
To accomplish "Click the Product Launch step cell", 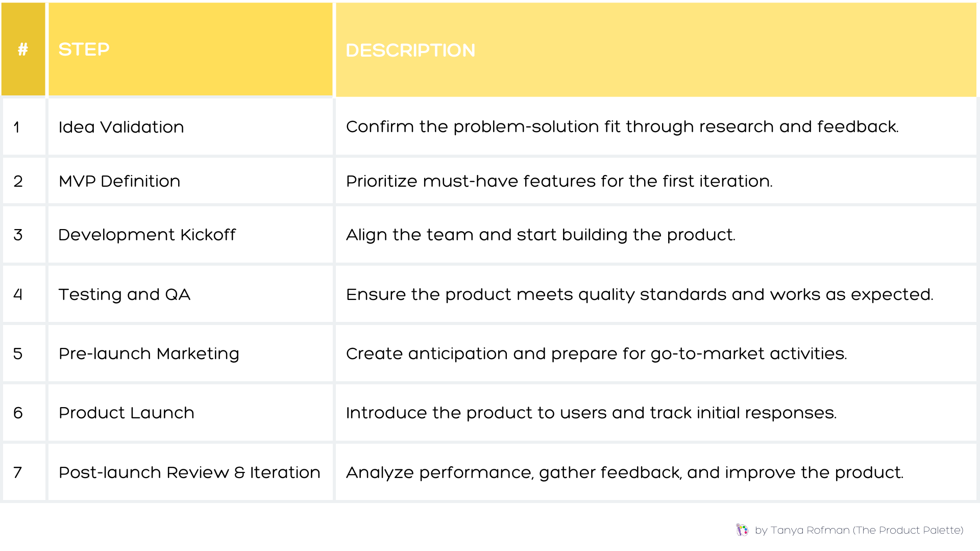I will [x=127, y=413].
